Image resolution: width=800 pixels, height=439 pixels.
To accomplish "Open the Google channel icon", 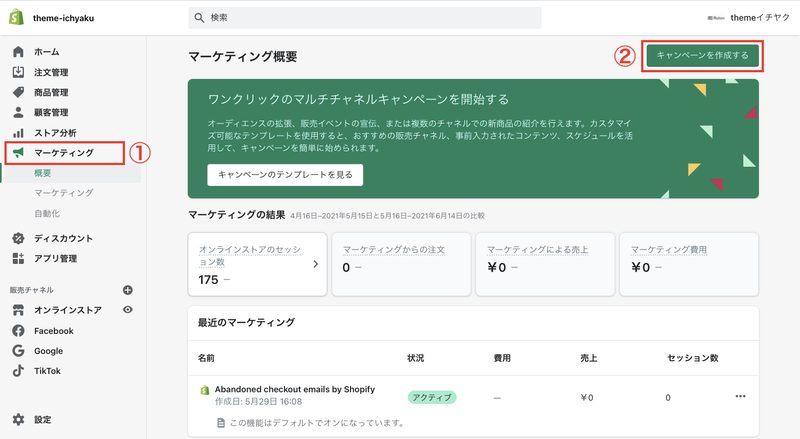I will tap(18, 351).
